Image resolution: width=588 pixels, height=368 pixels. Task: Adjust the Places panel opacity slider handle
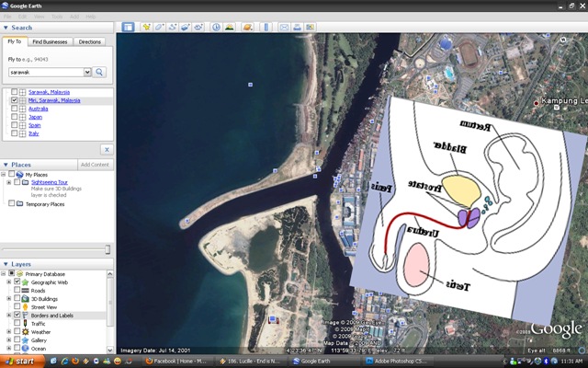pos(107,249)
